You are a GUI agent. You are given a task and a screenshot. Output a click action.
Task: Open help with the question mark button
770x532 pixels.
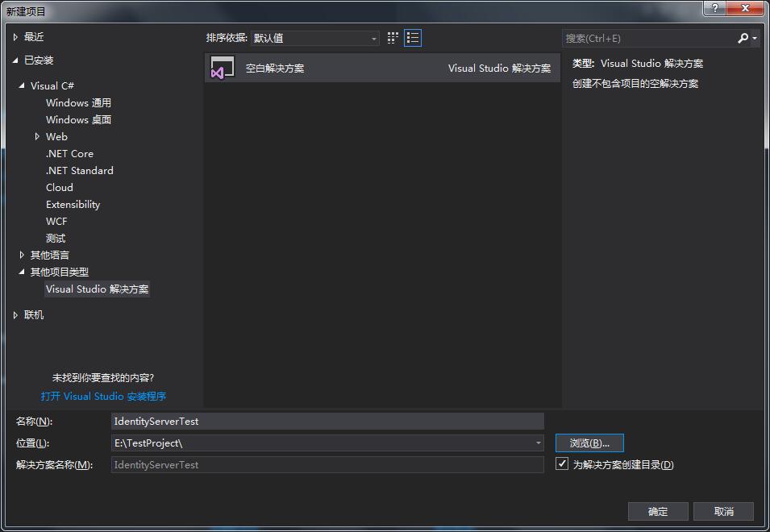pos(715,8)
